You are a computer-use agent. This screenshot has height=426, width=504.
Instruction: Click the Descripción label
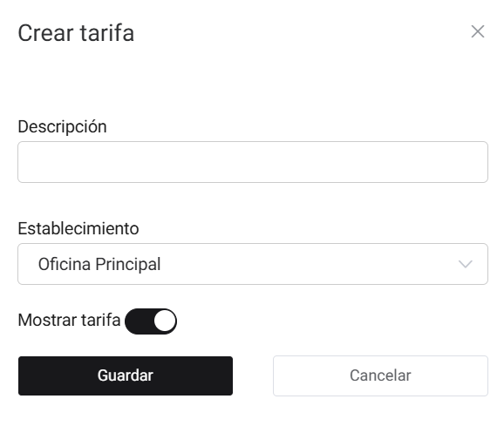[63, 127]
